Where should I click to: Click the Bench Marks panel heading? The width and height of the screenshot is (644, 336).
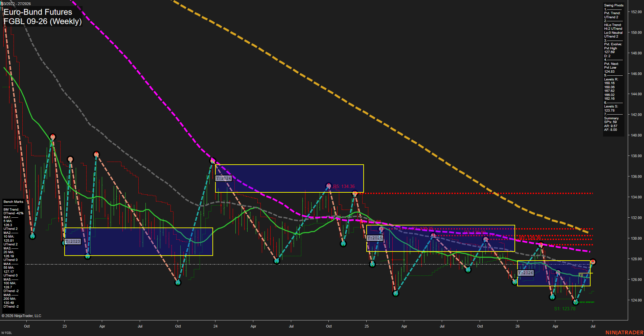(x=13, y=202)
